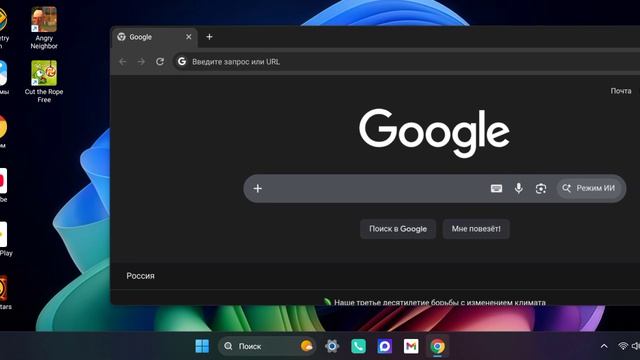The height and width of the screenshot is (360, 640).
Task: Close the Google tab
Action: click(189, 37)
